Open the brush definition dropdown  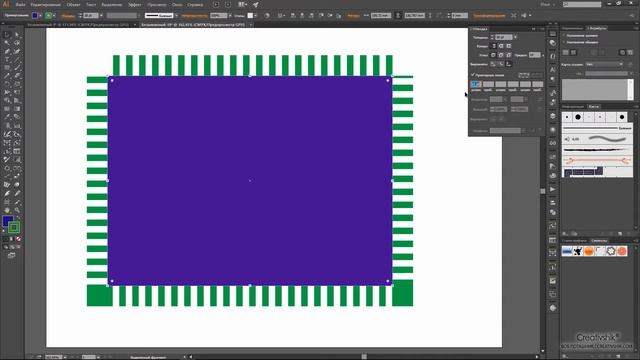(x=176, y=16)
